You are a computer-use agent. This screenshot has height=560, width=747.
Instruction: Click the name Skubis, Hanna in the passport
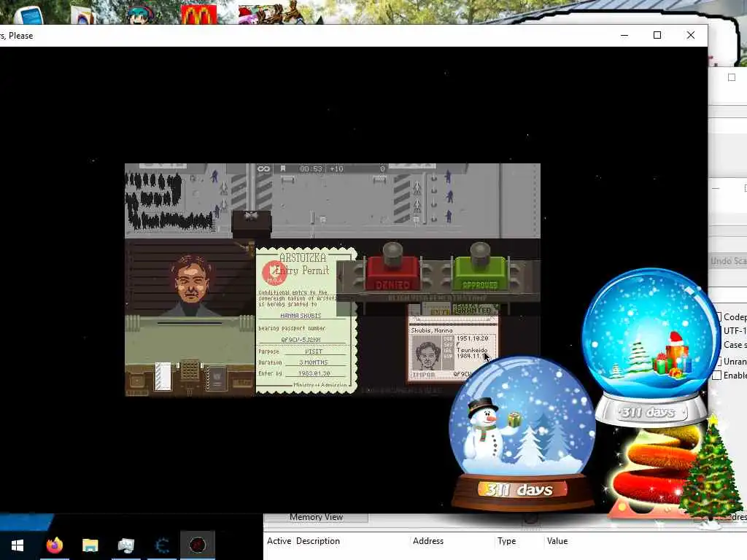[x=432, y=330]
